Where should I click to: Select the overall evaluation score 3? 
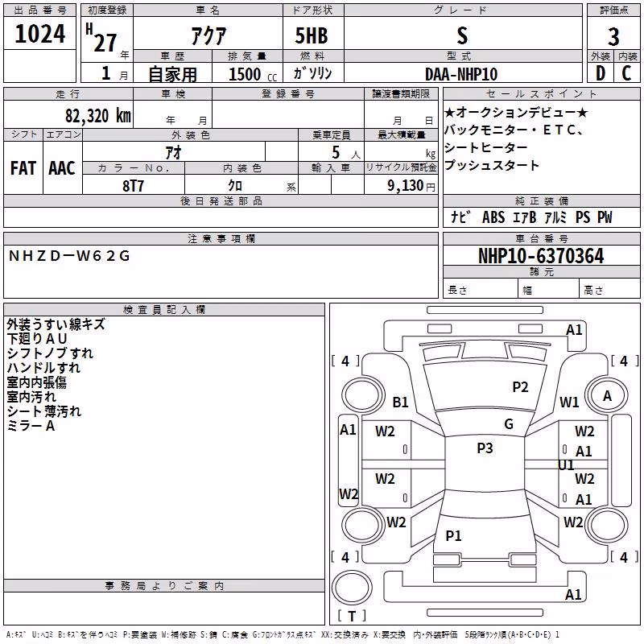613,36
